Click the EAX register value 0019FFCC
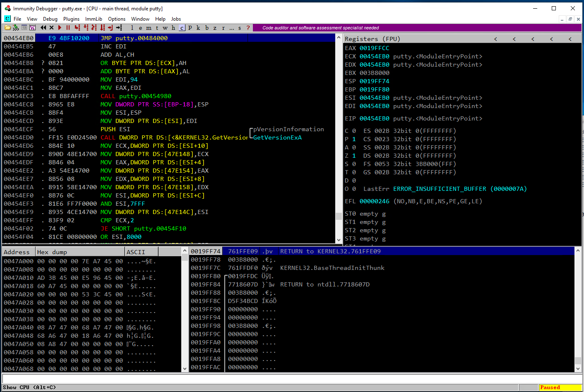The width and height of the screenshot is (584, 392). pos(374,48)
